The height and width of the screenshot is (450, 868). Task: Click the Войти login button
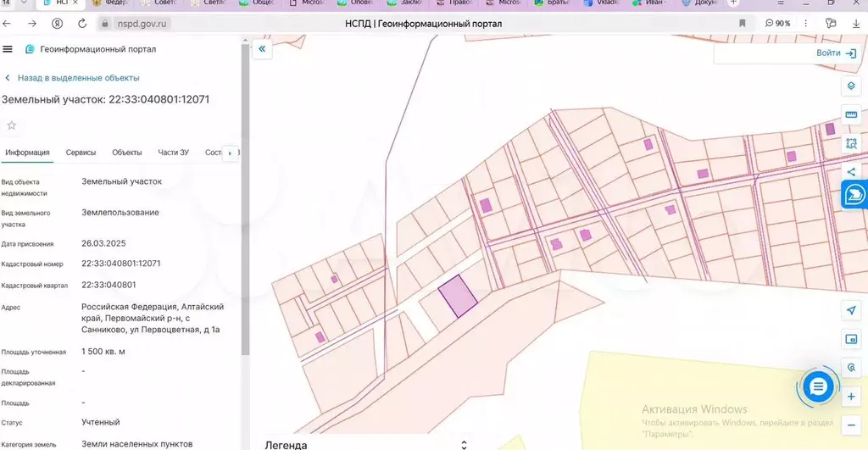click(x=837, y=53)
